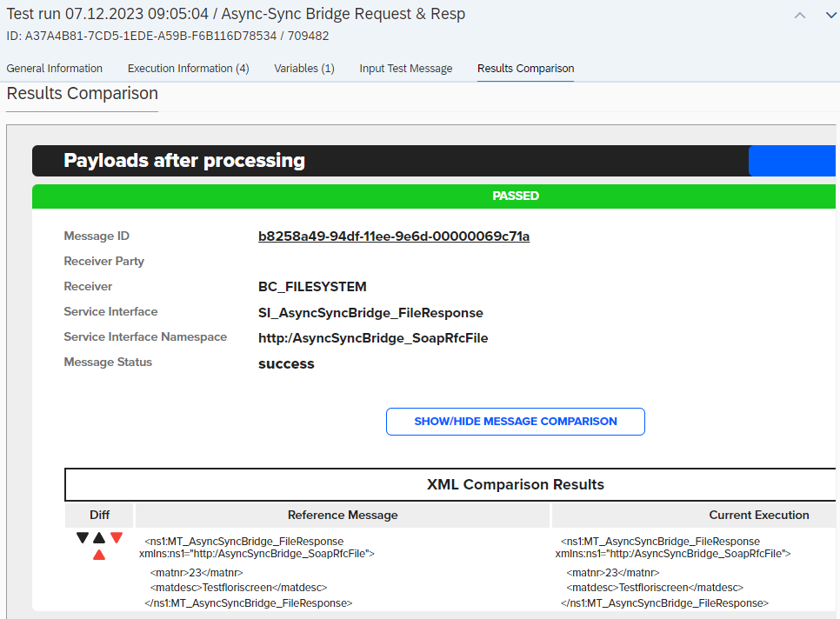The image size is (840, 619).
Task: Click the Diff column header
Action: tap(100, 516)
